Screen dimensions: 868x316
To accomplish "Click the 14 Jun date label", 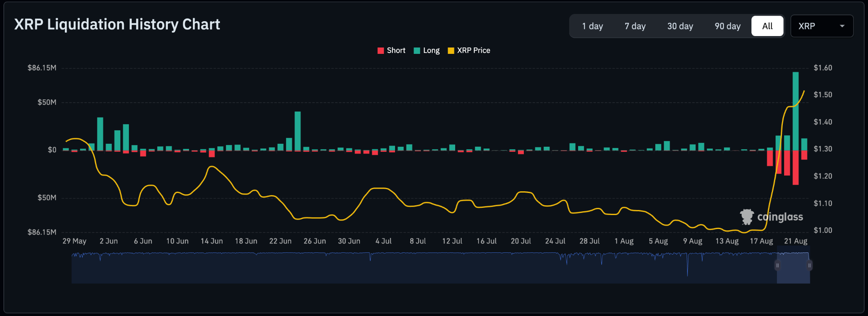I will coord(211,241).
